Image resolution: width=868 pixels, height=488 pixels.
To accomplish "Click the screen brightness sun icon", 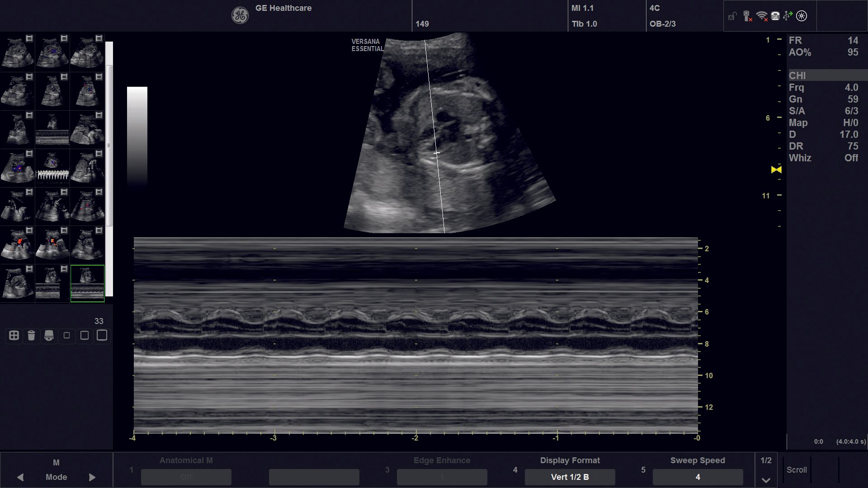I will click(x=802, y=16).
